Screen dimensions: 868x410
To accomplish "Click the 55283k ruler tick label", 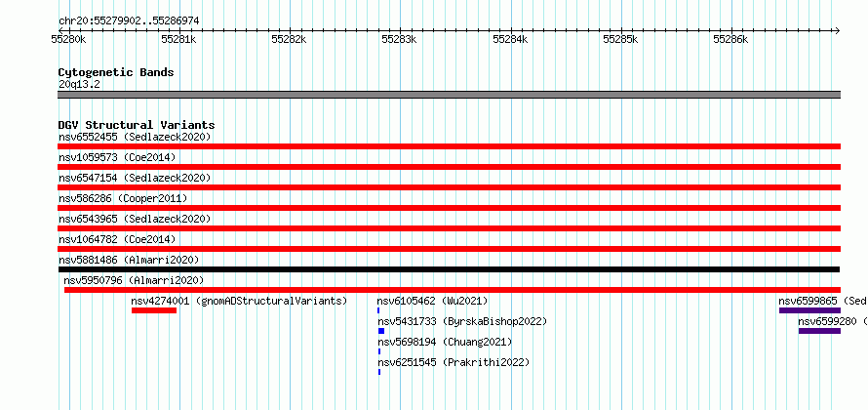I will (400, 39).
